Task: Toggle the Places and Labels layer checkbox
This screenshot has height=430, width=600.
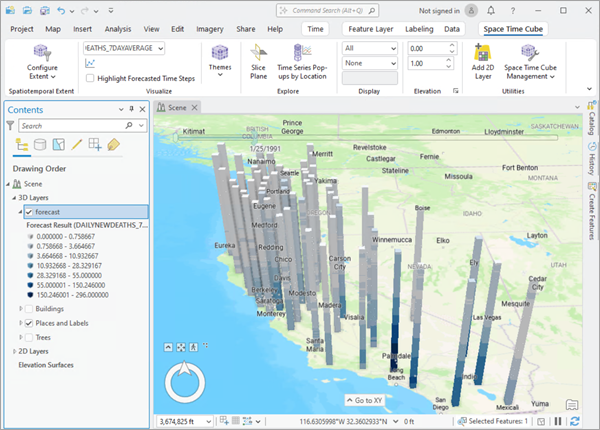Action: (x=29, y=323)
